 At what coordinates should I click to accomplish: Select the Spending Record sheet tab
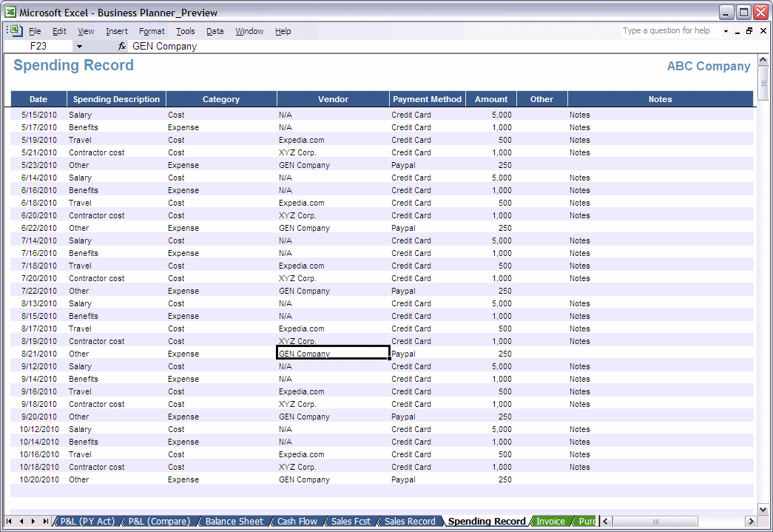click(x=487, y=521)
